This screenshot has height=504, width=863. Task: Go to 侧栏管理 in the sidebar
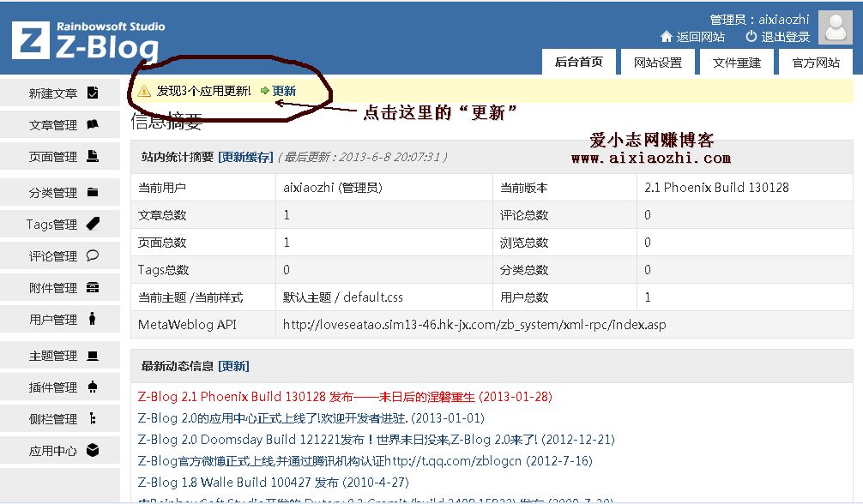click(x=60, y=419)
